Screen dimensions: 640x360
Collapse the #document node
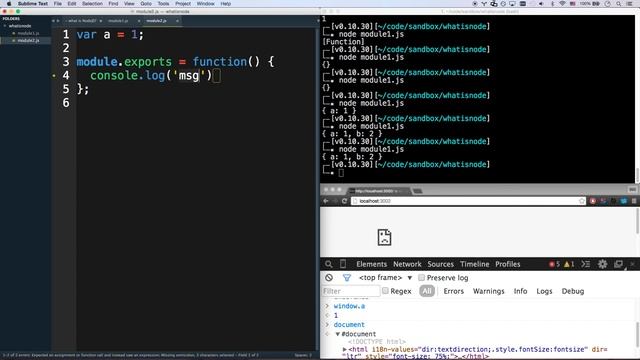[x=338, y=334]
